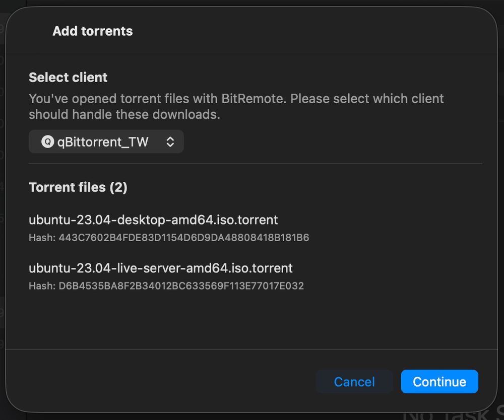Click the hash value starting with 443C7602
504x420 pixels.
click(x=184, y=238)
